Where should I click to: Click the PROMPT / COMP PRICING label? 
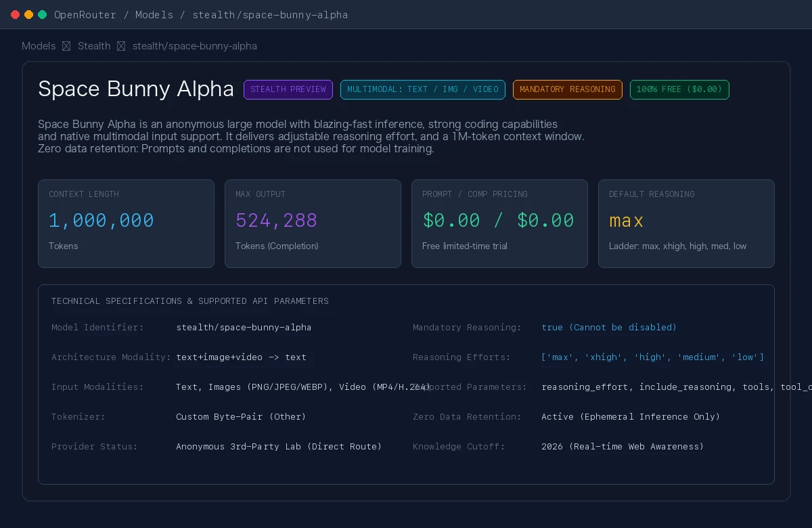(x=475, y=194)
